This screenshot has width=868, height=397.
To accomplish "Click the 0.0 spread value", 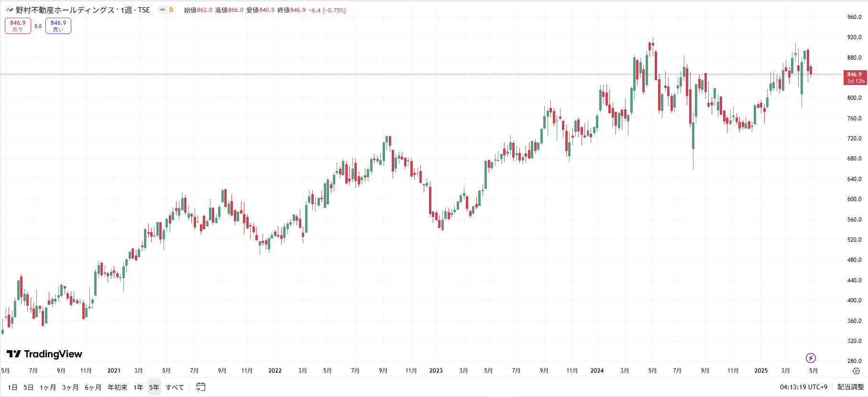I will click(38, 26).
